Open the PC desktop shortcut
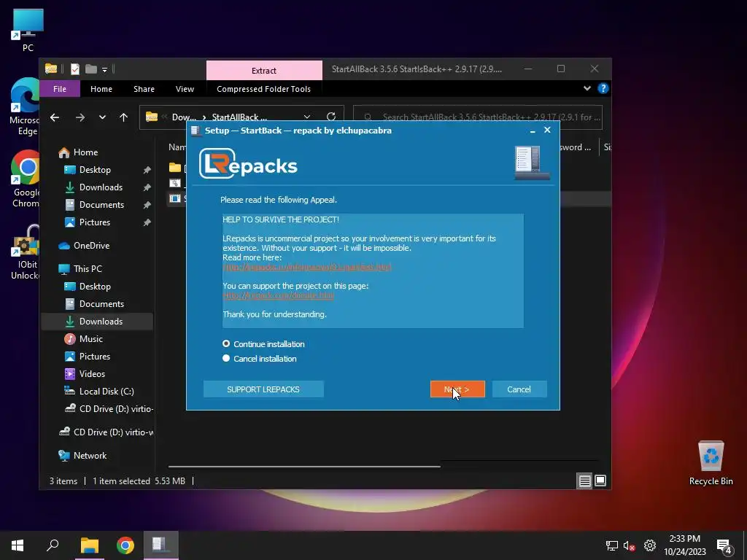Screen dimensions: 747x560 click(28, 31)
